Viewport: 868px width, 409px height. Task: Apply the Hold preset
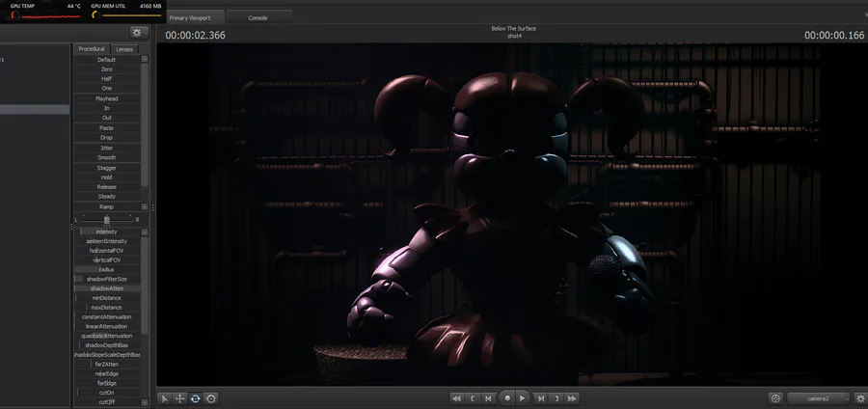(107, 177)
